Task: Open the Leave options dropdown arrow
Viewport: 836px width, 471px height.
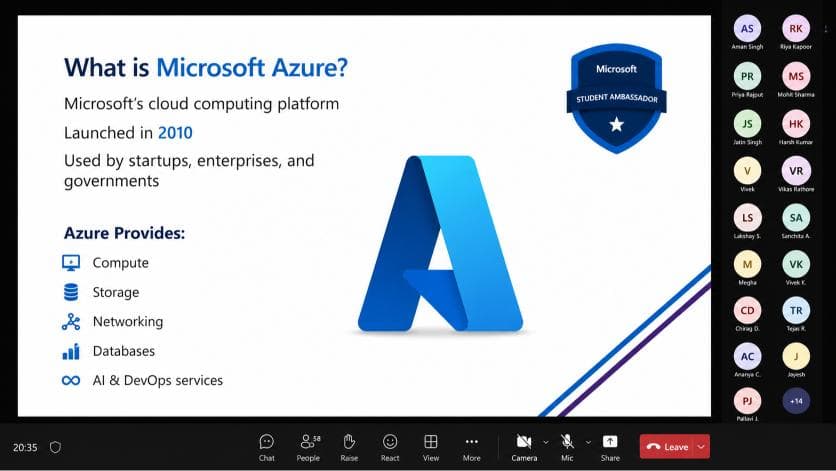Action: point(702,446)
